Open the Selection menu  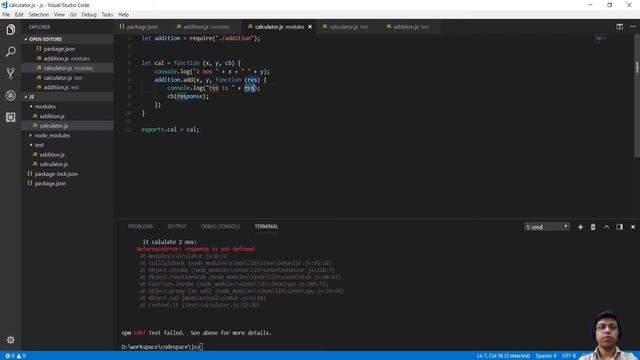click(x=39, y=14)
